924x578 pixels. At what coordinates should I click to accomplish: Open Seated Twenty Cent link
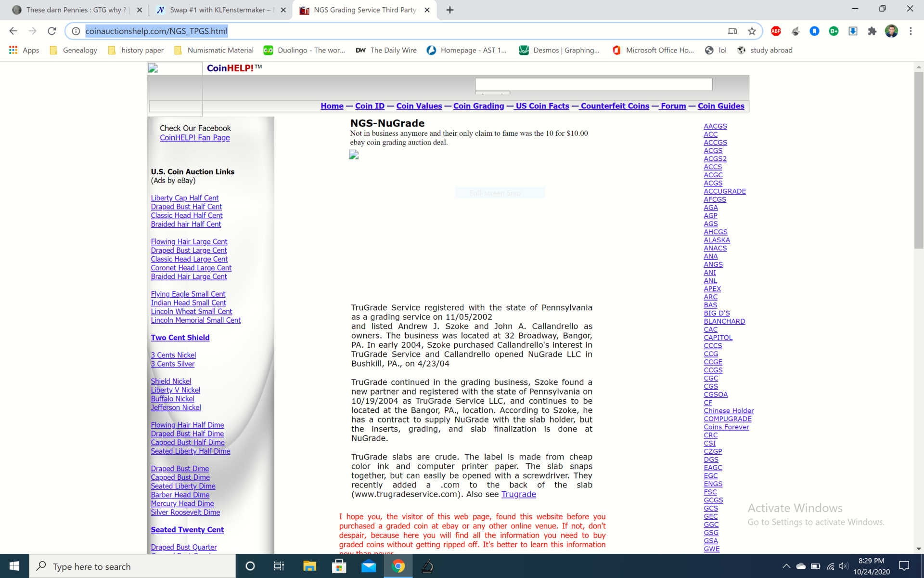187,530
